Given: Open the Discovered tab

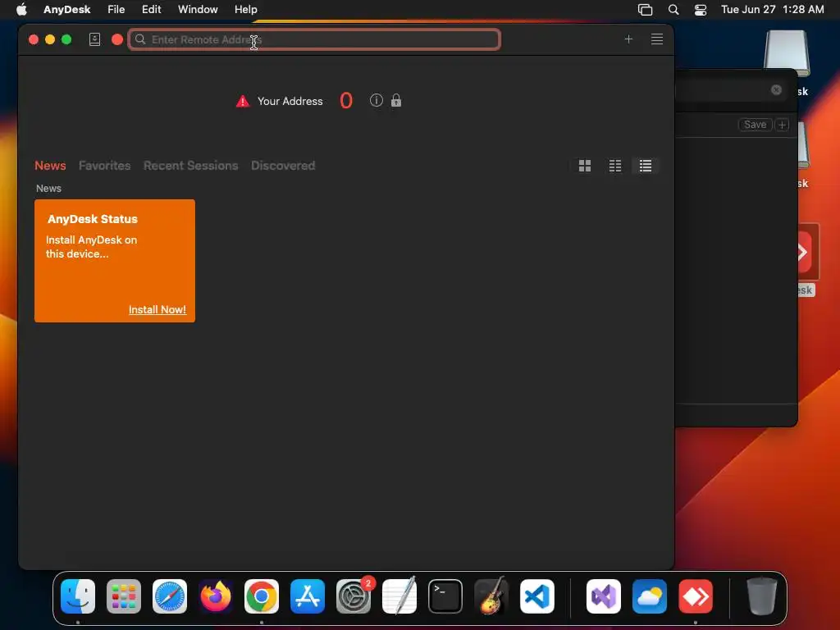Looking at the screenshot, I should click(x=283, y=166).
